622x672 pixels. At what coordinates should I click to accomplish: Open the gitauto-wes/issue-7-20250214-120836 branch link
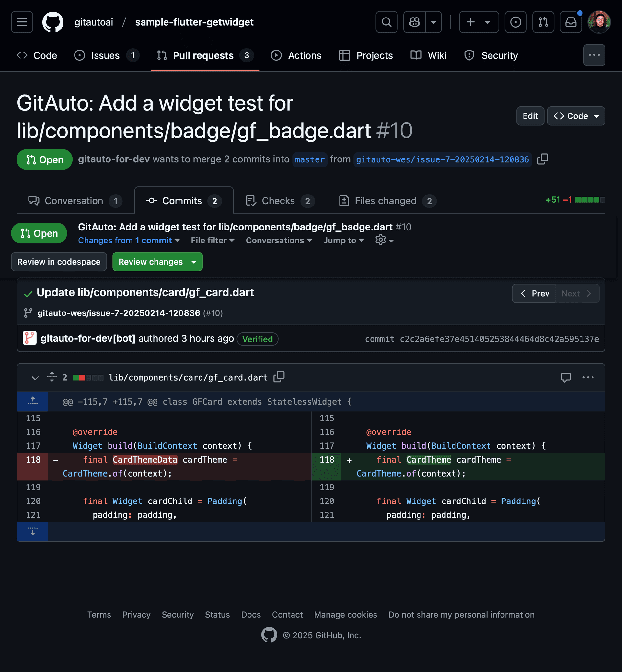coord(443,159)
